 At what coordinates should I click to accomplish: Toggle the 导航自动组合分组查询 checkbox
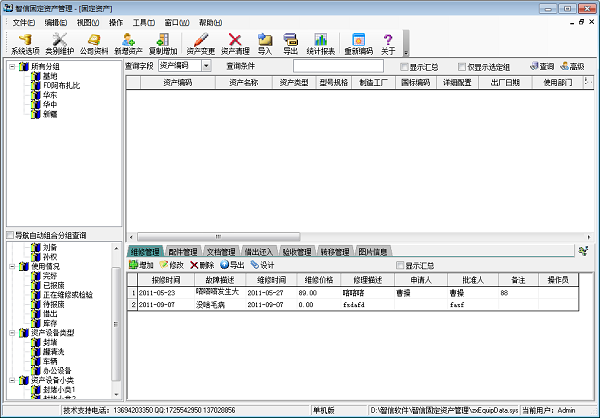coord(10,235)
